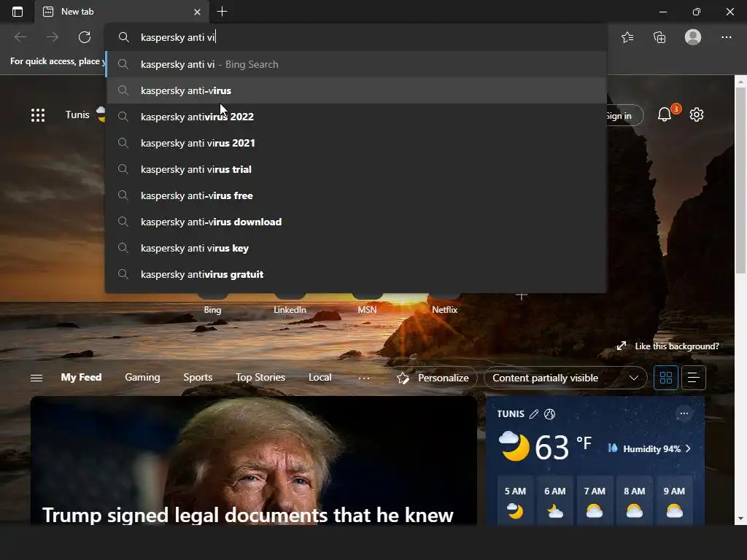
Task: Click the Personalize button
Action: click(x=433, y=378)
